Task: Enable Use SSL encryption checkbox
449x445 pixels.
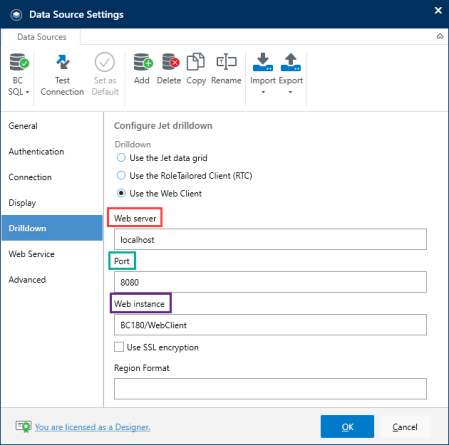Action: (x=119, y=347)
